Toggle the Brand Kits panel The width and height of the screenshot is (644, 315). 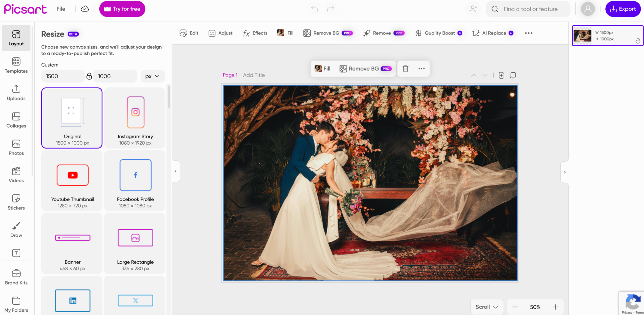(x=16, y=276)
